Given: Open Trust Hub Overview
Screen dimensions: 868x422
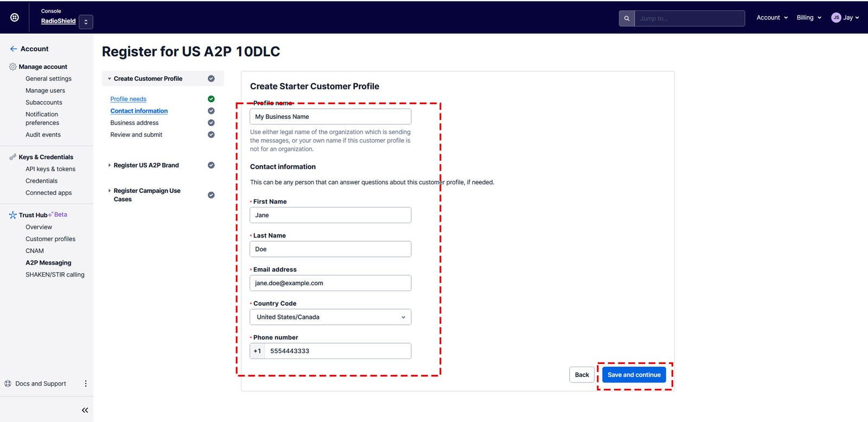Looking at the screenshot, I should coord(39,227).
